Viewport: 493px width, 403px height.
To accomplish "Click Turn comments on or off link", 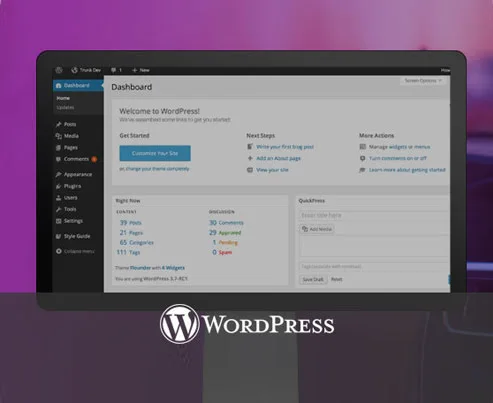I will click(397, 158).
